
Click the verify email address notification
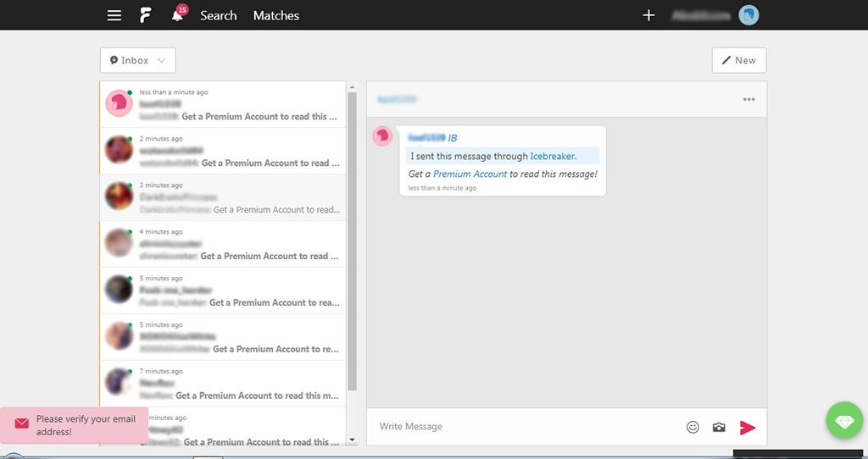tap(75, 425)
